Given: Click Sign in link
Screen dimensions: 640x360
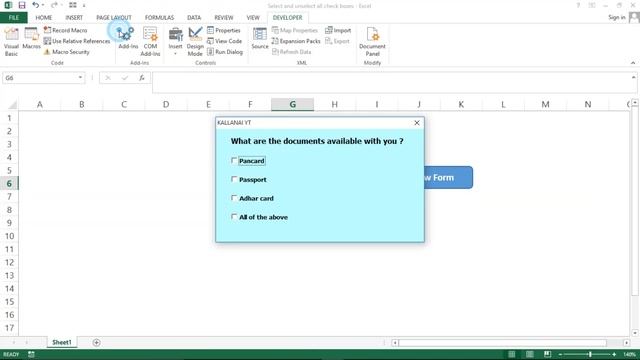Looking at the screenshot, I should [x=616, y=17].
